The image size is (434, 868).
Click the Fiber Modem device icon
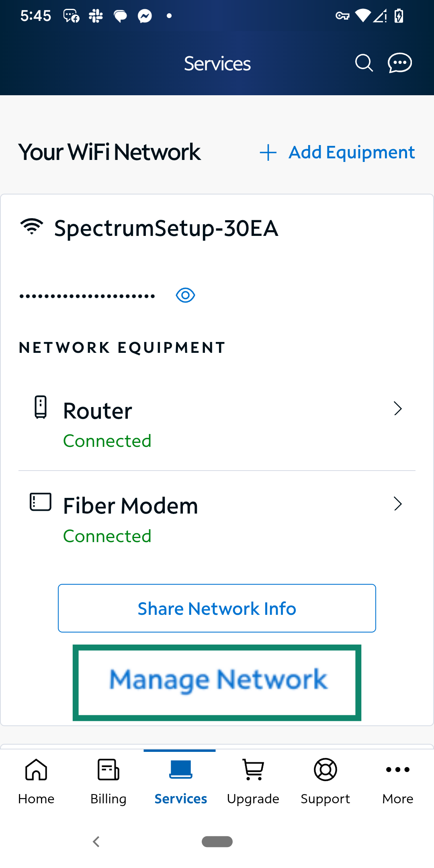(40, 502)
